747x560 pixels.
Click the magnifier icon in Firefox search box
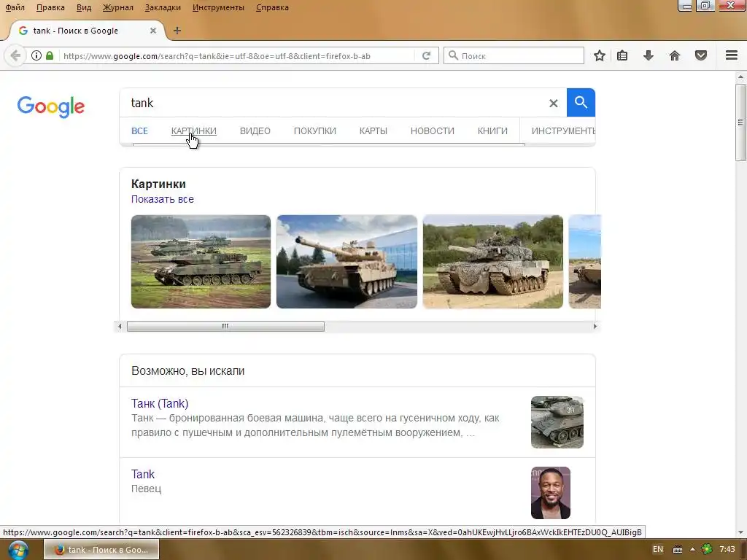[x=454, y=55]
